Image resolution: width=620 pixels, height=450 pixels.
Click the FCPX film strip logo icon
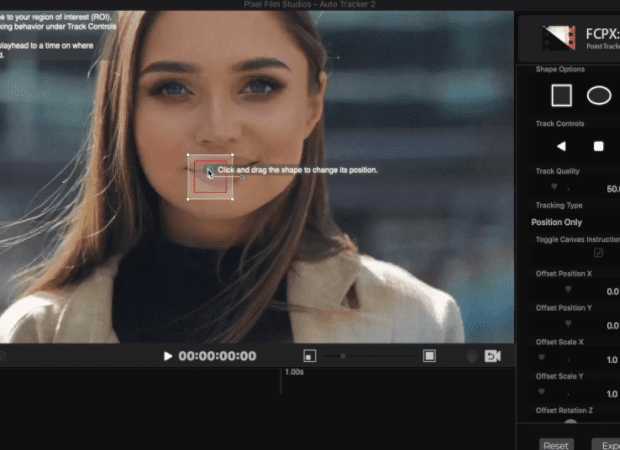(559, 38)
